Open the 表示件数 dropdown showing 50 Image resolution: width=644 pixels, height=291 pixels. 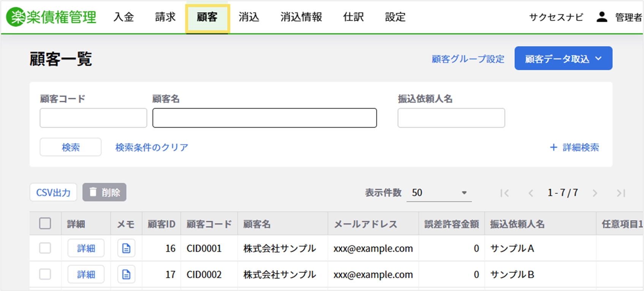tap(439, 193)
